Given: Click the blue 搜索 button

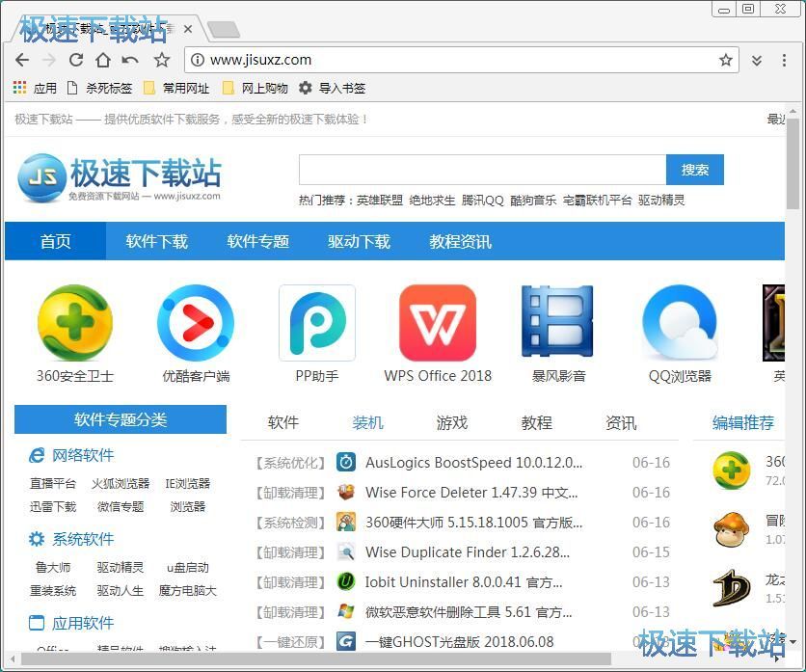Looking at the screenshot, I should coord(695,170).
